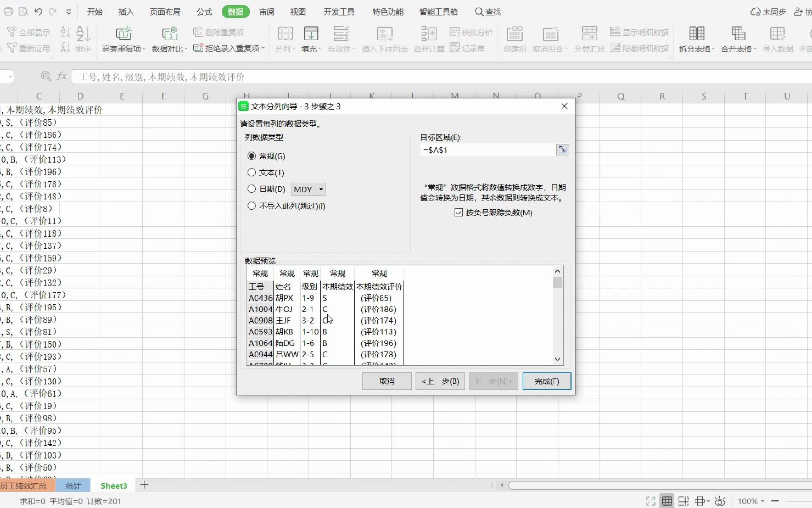This screenshot has height=508, width=812.
Task: Select the 日期(D) radio button
Action: point(251,189)
